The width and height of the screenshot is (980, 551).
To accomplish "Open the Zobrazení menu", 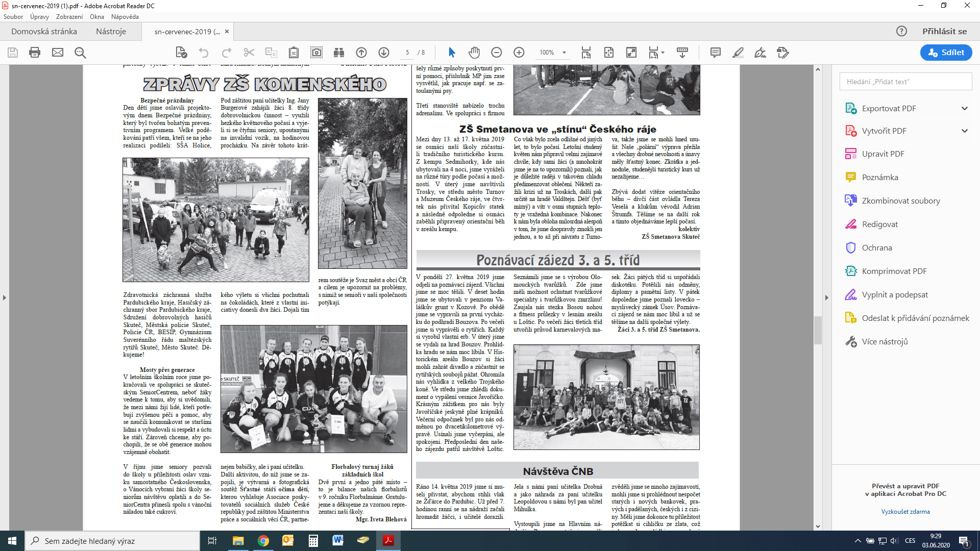I will 69,17.
